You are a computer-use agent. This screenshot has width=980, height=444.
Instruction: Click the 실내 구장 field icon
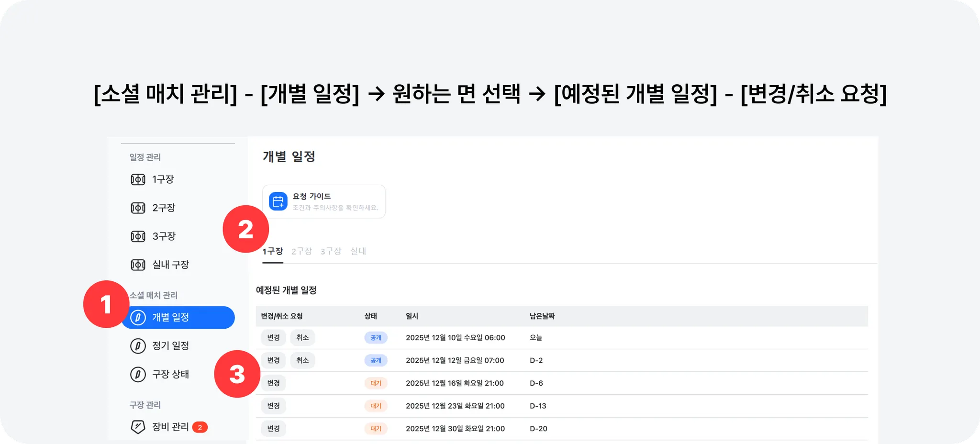click(138, 265)
